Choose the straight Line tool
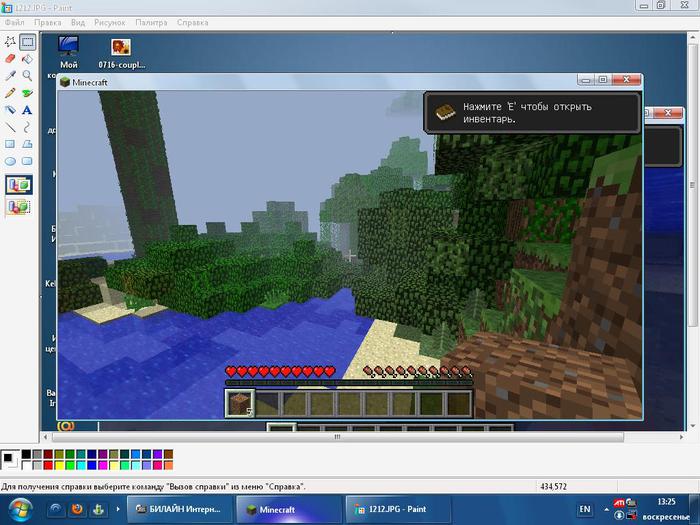The width and height of the screenshot is (700, 525). click(x=10, y=127)
